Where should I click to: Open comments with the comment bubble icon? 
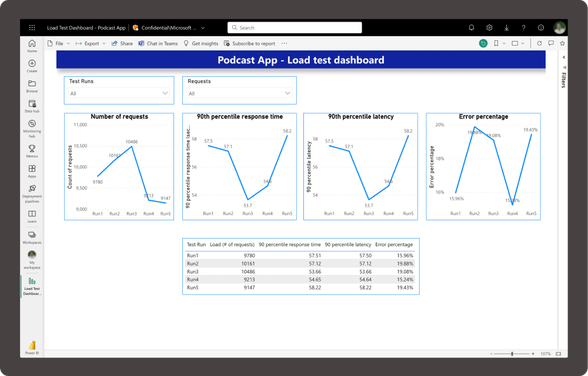click(550, 43)
